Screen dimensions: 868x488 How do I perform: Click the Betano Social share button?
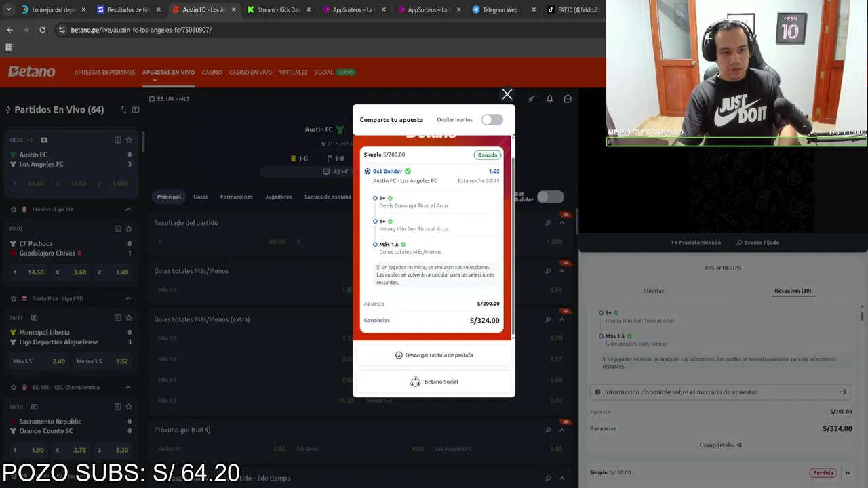[434, 382]
